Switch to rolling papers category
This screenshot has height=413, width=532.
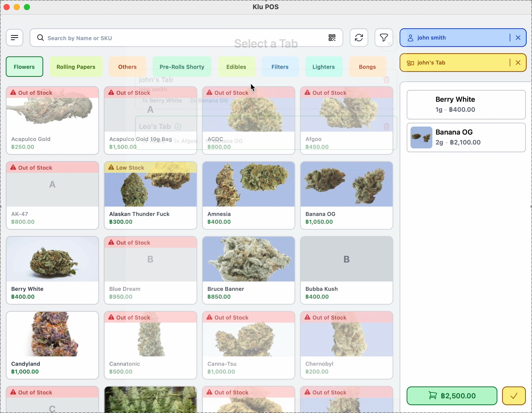point(76,67)
